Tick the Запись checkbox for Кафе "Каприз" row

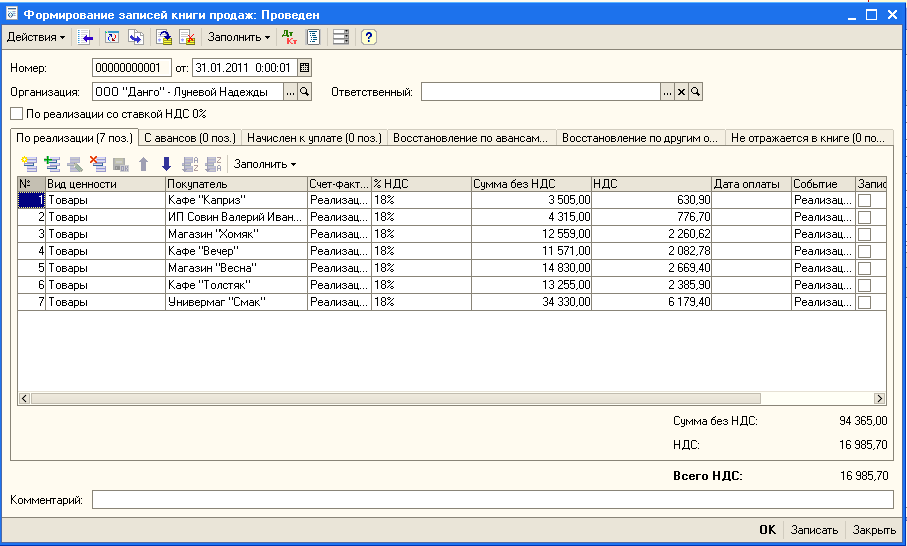tap(864, 200)
